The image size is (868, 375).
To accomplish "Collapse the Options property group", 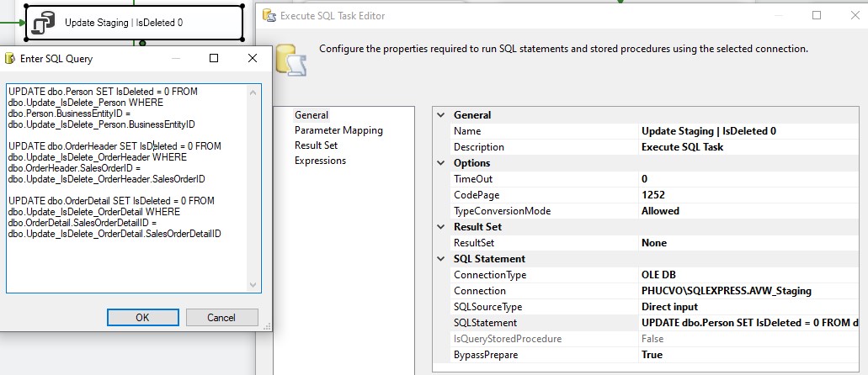I will [x=441, y=163].
